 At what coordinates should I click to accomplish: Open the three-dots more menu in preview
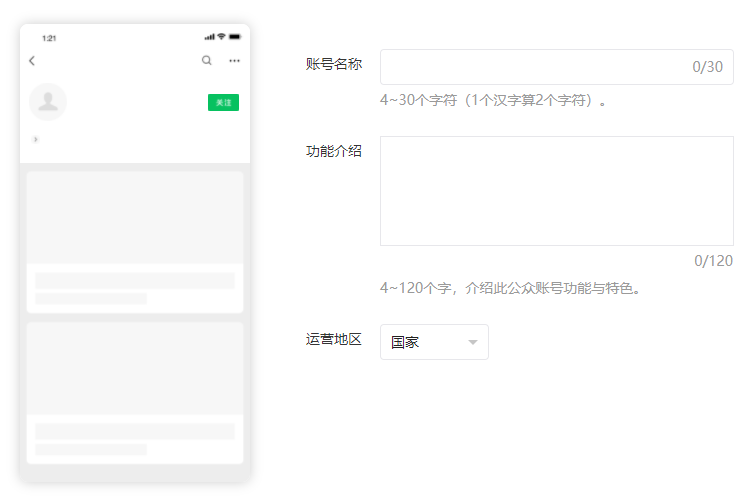[234, 61]
